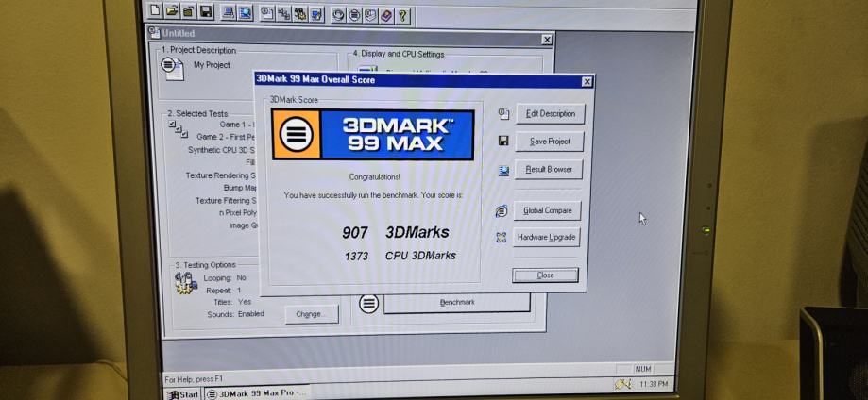Click the '907 3DMarks' score text
868x400 pixels.
pyautogui.click(x=395, y=232)
